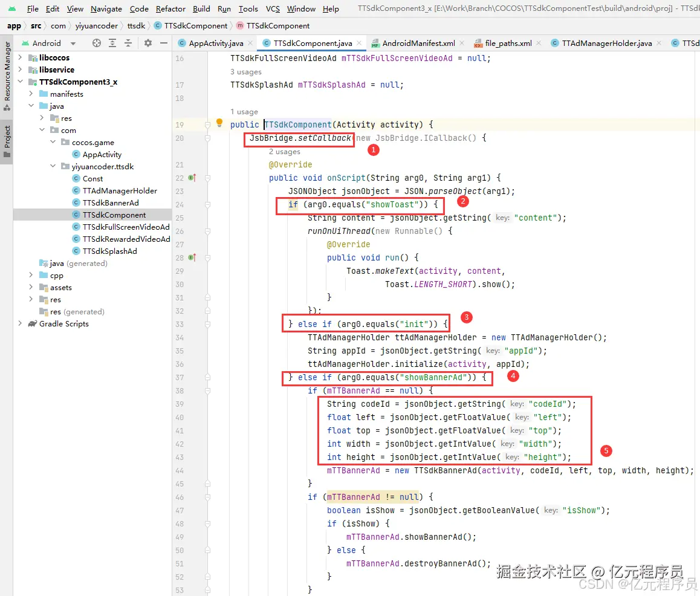Image resolution: width=700 pixels, height=596 pixels.
Task: Click the '1 usage' hint above constructor
Action: tap(244, 112)
